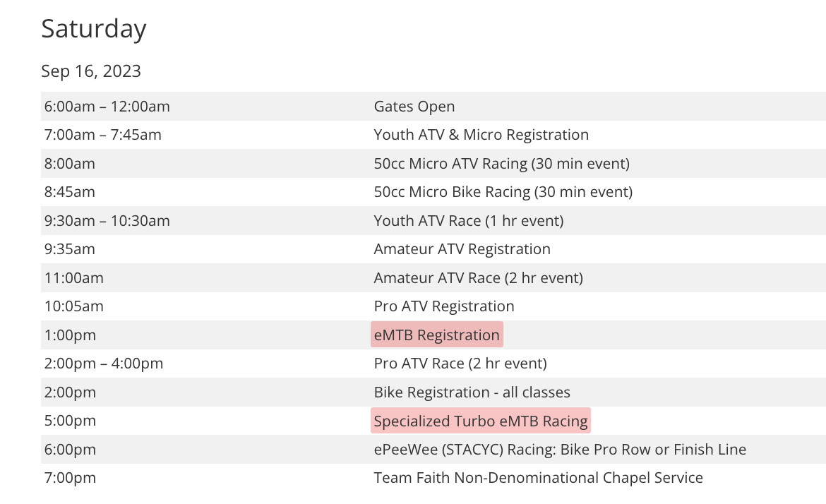
Task: Click the 7:00am – 7:45am time cell
Action: (102, 135)
